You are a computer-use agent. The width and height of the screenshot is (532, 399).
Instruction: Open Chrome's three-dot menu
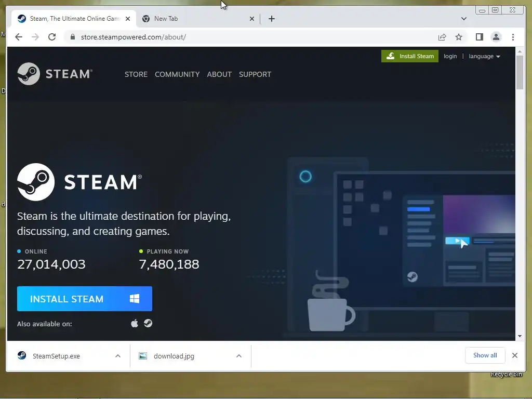(x=513, y=37)
